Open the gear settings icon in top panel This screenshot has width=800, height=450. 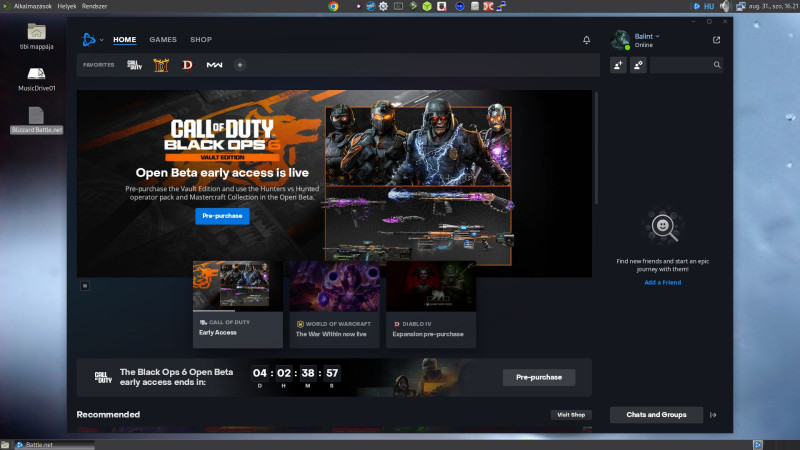[x=384, y=6]
